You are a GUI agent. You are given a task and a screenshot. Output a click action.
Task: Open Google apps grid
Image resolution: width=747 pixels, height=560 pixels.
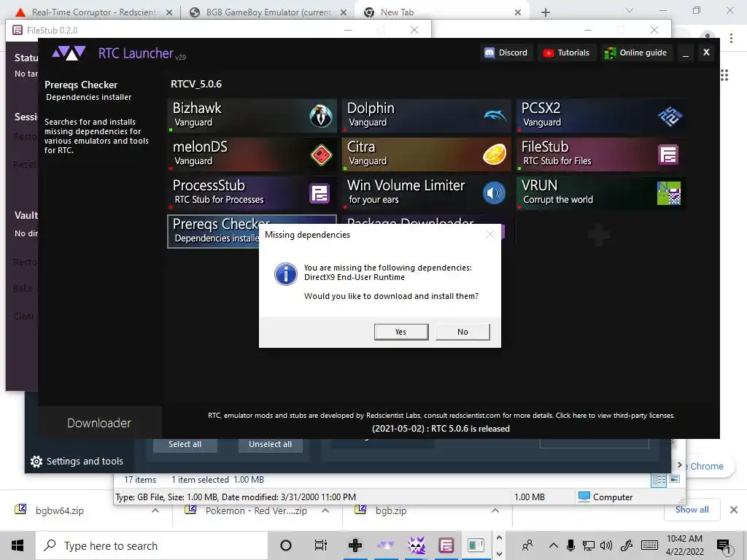pyautogui.click(x=724, y=75)
